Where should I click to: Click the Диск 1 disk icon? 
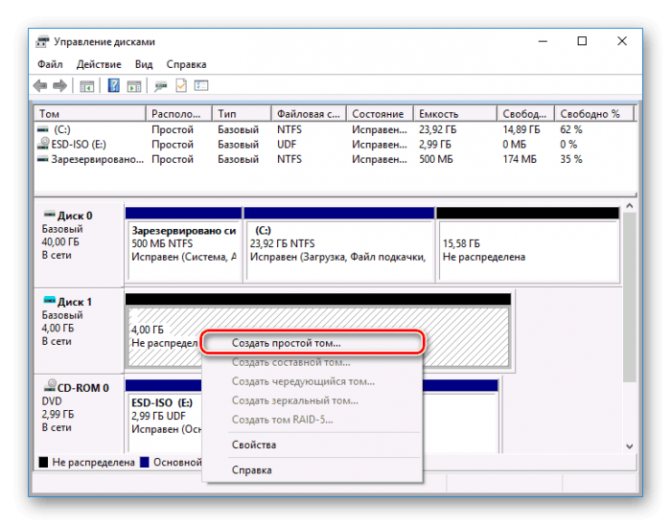[50, 300]
